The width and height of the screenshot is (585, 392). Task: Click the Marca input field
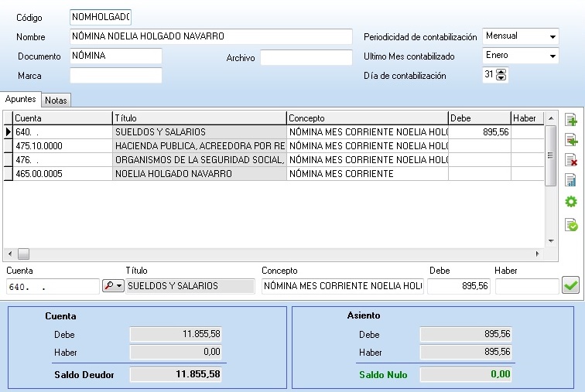click(115, 75)
